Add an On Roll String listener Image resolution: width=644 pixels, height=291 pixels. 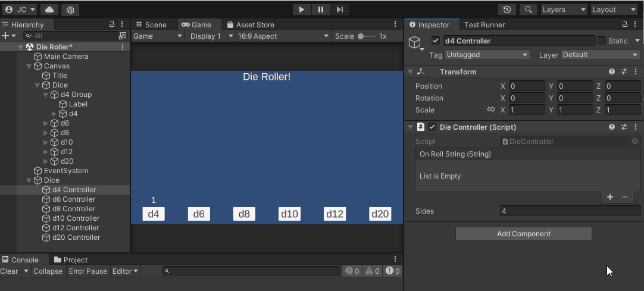tap(610, 197)
